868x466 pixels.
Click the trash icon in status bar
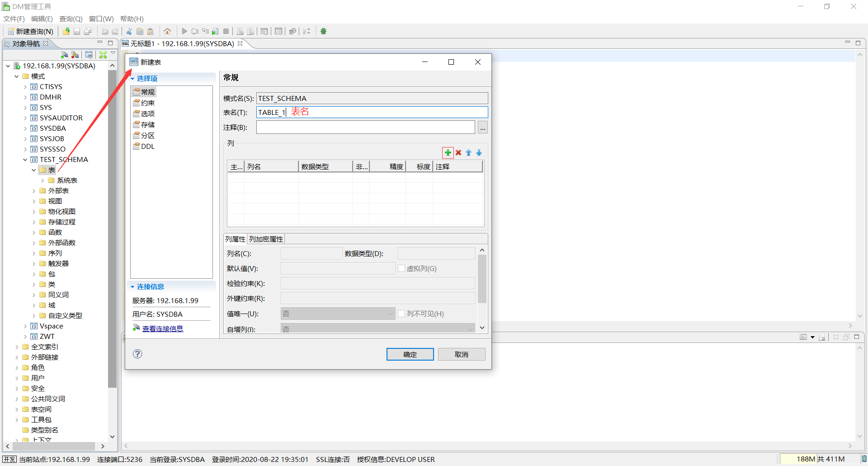point(864,459)
